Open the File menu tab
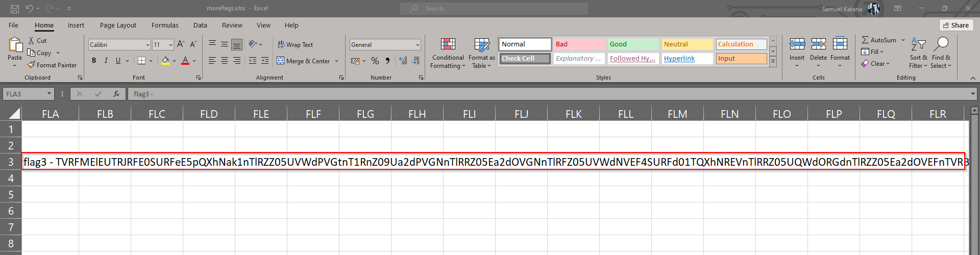Screen dimensions: 980x255 [x=14, y=25]
